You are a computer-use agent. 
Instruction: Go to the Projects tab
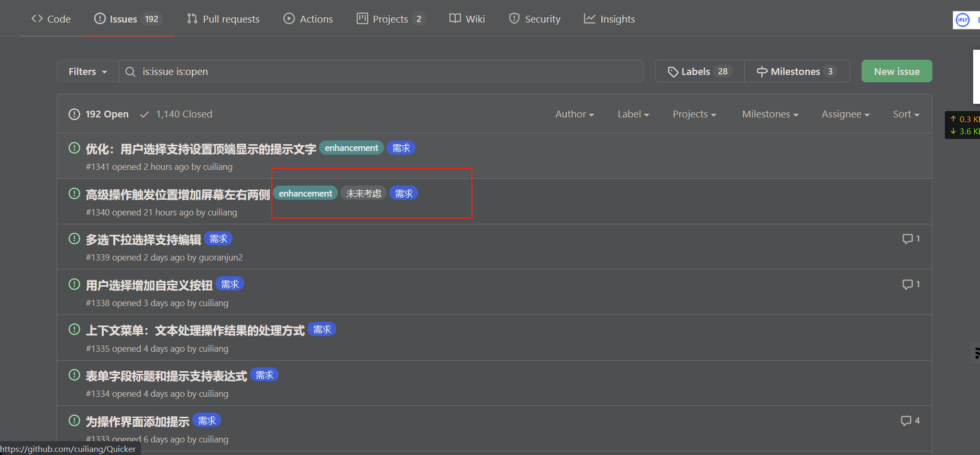tap(391, 19)
